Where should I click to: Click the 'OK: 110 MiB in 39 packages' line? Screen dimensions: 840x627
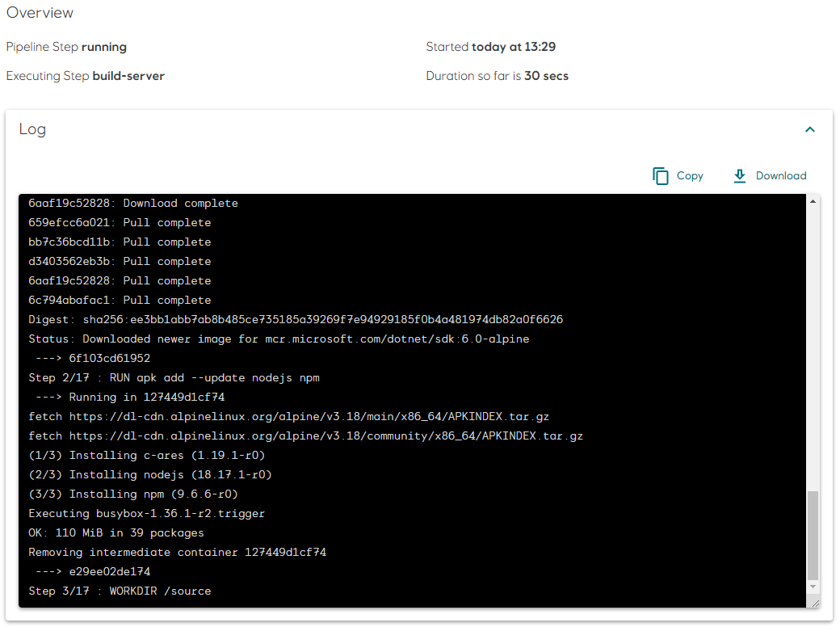pyautogui.click(x=116, y=532)
